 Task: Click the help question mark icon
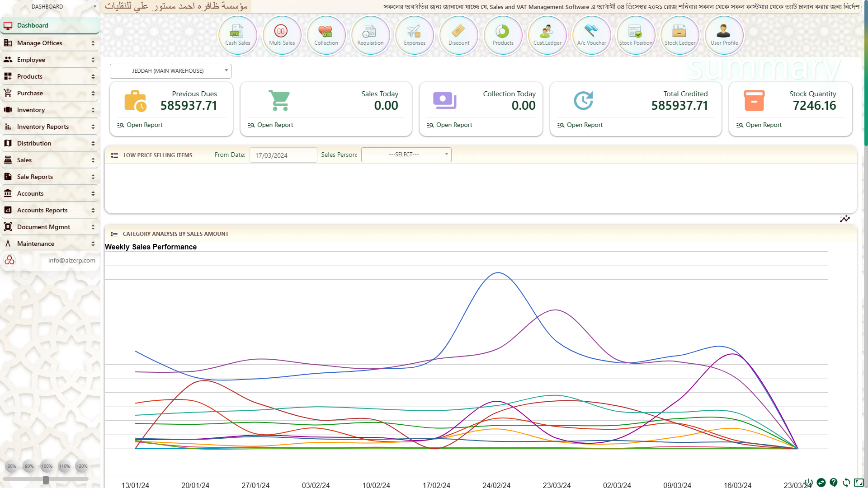(x=833, y=482)
